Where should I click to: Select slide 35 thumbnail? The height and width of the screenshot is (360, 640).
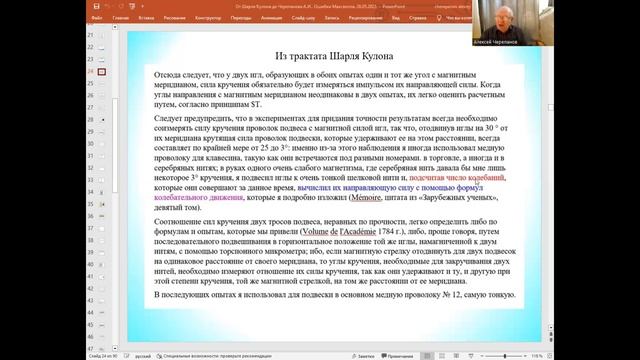[101, 204]
